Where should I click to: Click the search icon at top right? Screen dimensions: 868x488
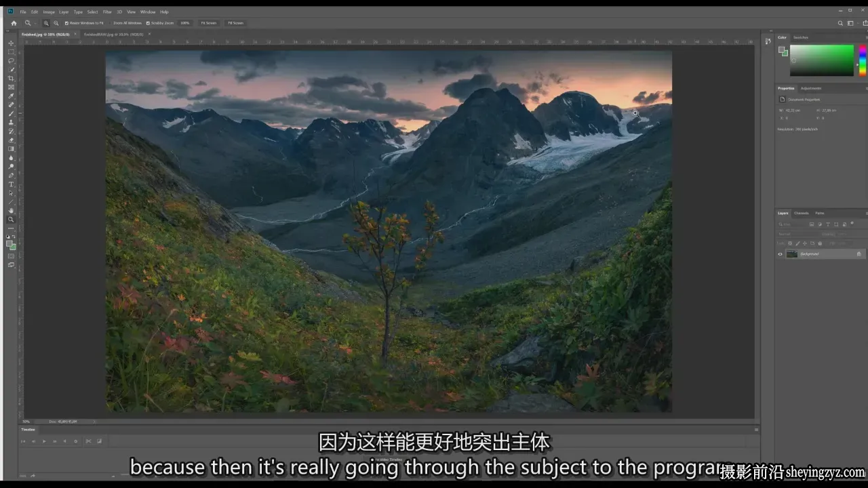[840, 23]
